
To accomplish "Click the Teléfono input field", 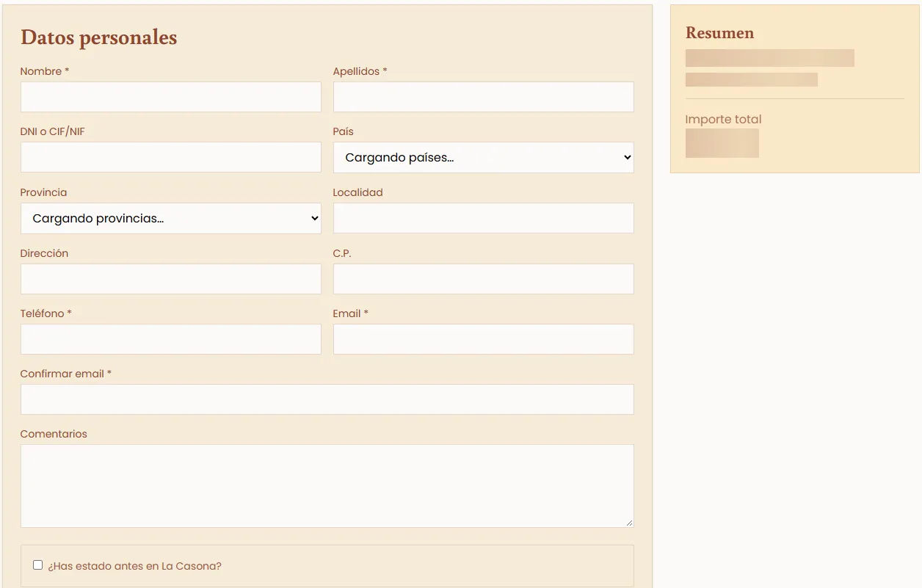I will click(x=171, y=339).
